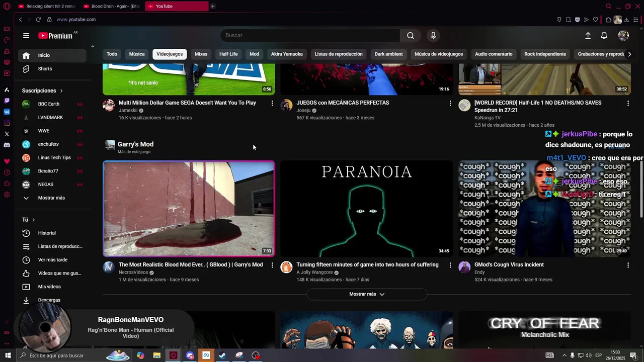The image size is (644, 362).
Task: Switch to the Blood Drain -Again- browser tab
Action: click(x=112, y=6)
